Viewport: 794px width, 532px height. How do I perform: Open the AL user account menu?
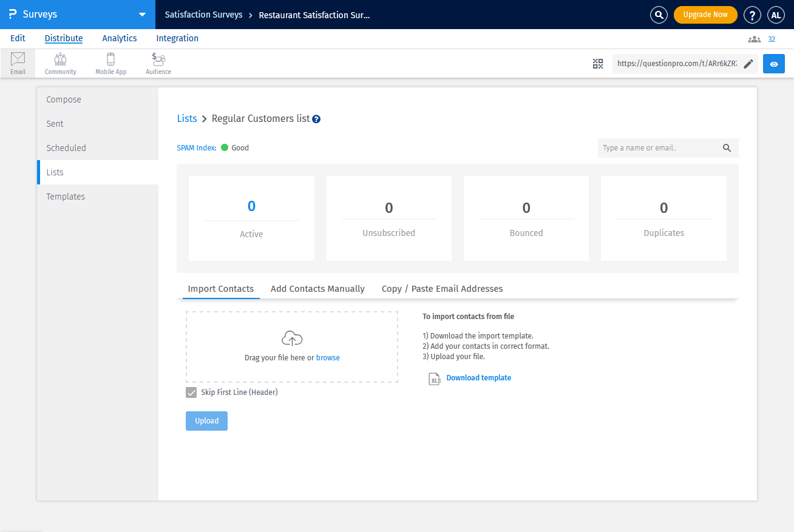[x=776, y=15]
